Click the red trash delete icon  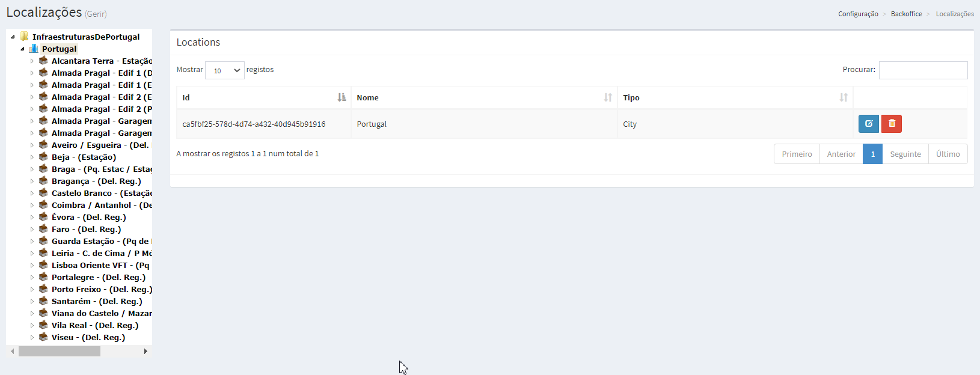click(x=892, y=124)
